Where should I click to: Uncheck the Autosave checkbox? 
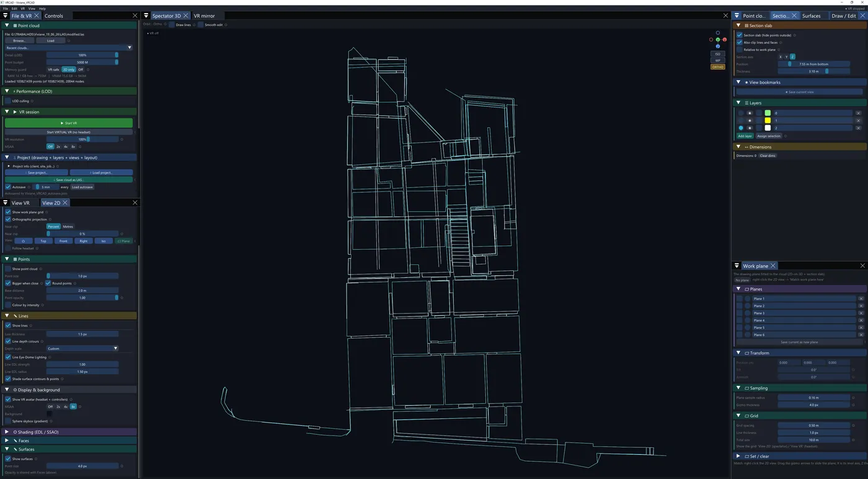pyautogui.click(x=8, y=187)
